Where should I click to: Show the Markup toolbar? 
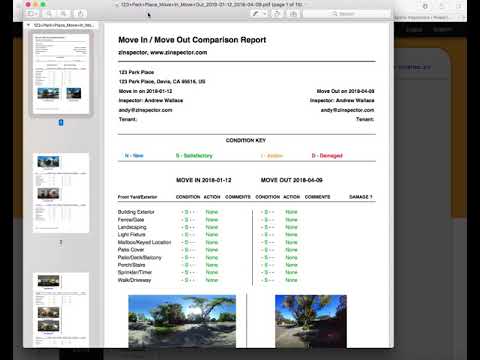coord(293,14)
